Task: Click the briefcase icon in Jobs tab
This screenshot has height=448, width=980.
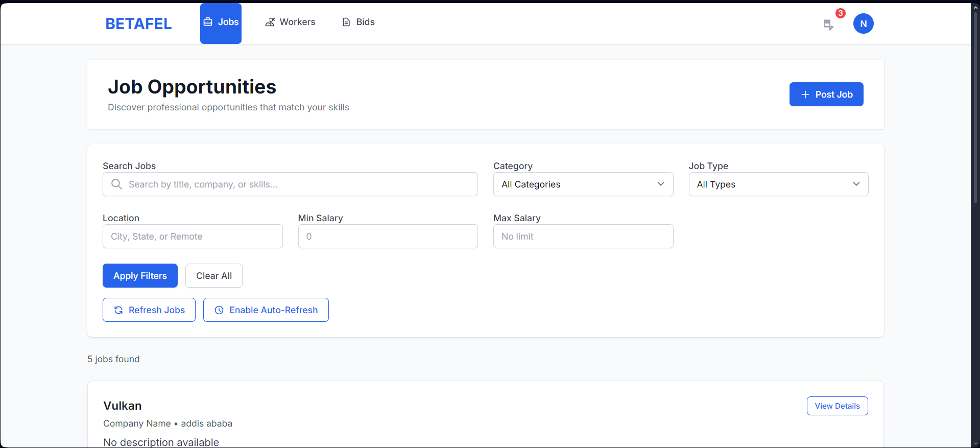Action: click(208, 22)
